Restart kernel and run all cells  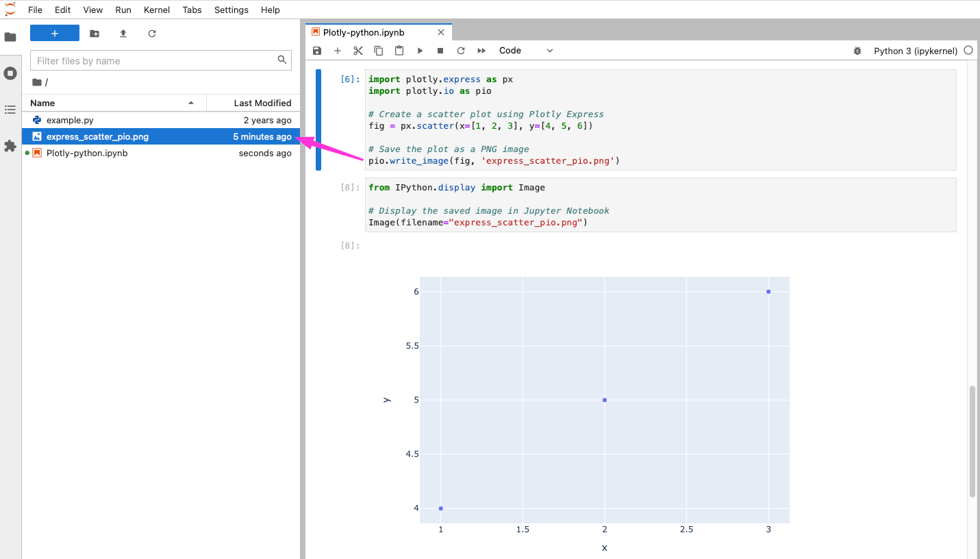point(481,51)
